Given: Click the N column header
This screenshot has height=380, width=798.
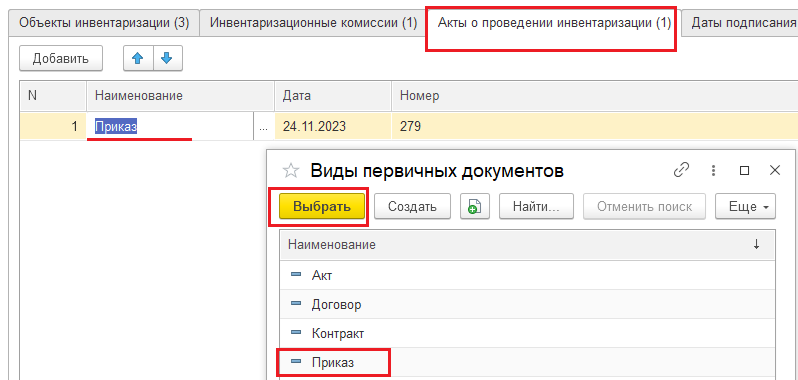Looking at the screenshot, I should pos(53,96).
